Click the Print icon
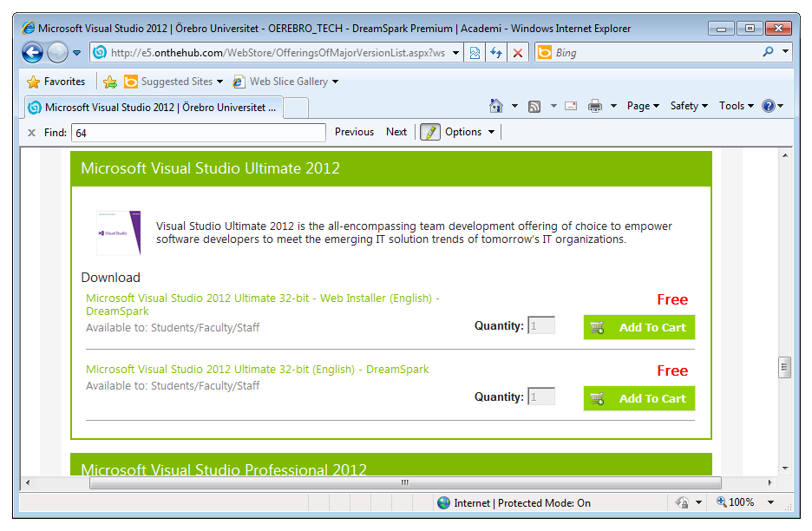 coord(594,106)
